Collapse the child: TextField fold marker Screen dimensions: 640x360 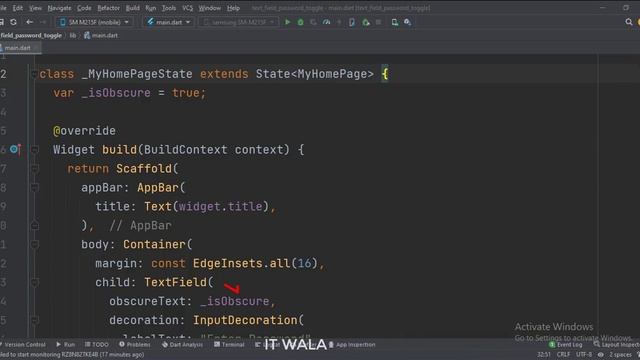(35, 282)
